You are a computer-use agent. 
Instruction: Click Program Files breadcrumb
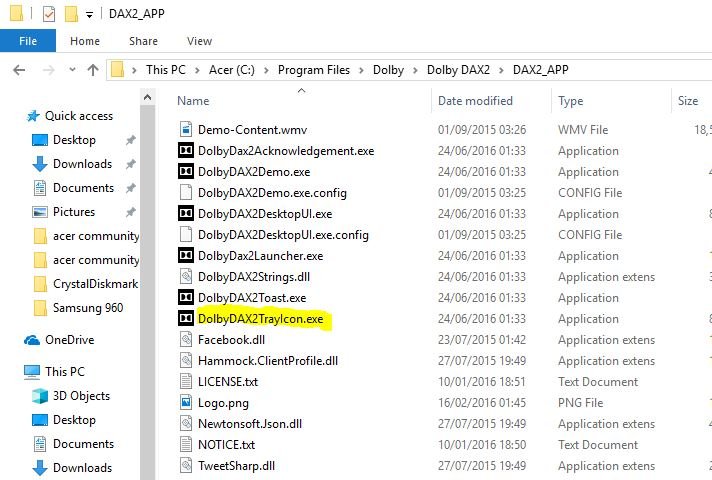click(x=314, y=70)
